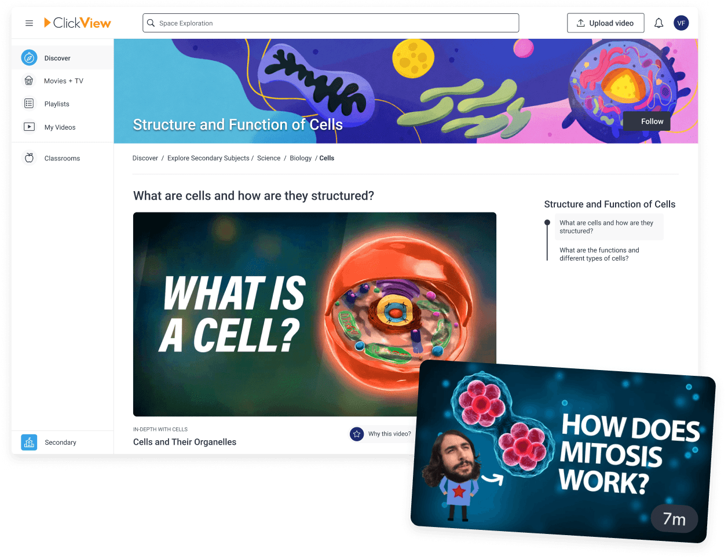Screen dimensions: 728x560
Task: Check notifications via the bell icon
Action: click(x=659, y=23)
